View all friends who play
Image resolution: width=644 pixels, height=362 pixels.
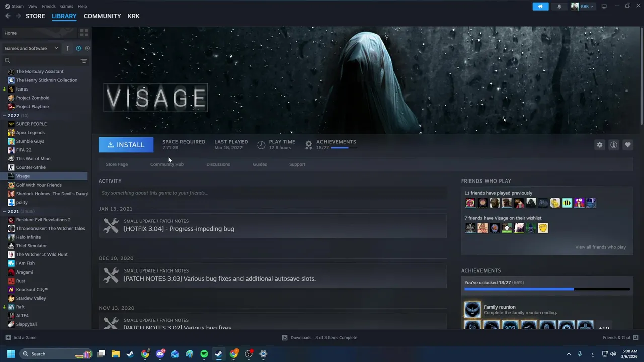tap(600, 247)
